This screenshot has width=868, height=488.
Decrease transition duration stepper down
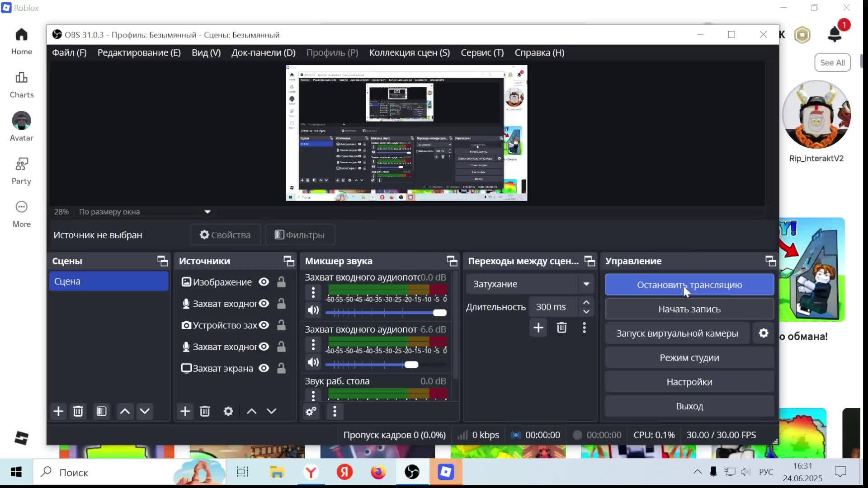[586, 312]
